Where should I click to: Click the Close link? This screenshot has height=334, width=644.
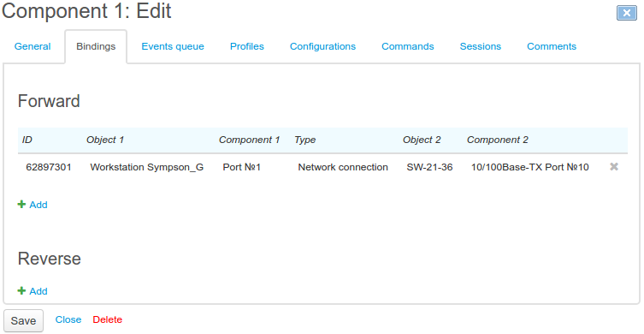coord(68,319)
